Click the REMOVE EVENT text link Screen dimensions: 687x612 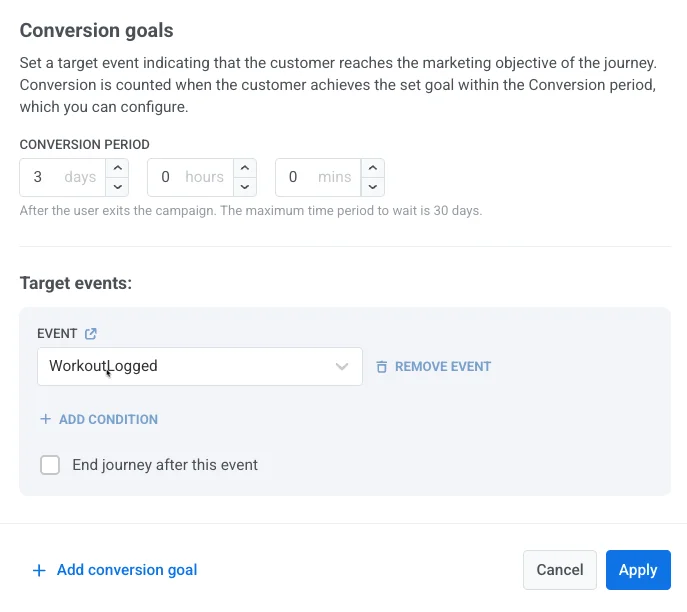pos(442,367)
